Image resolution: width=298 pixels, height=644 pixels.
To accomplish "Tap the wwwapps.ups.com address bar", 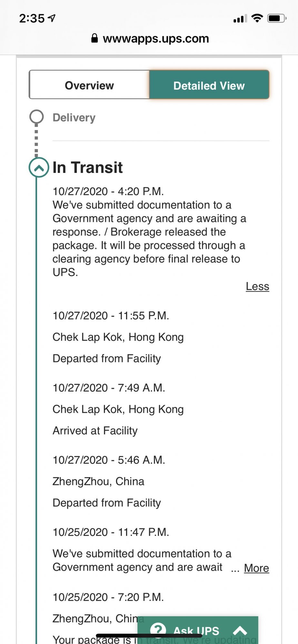I will (x=156, y=38).
